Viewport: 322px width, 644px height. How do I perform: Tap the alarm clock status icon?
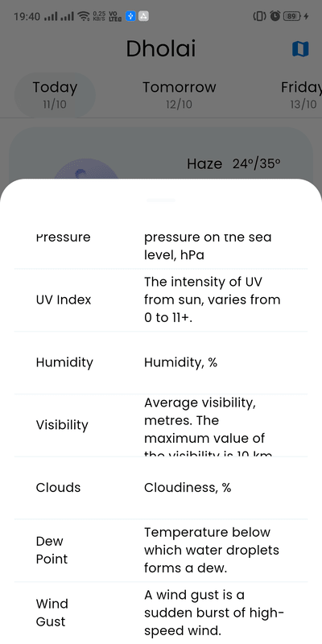(275, 16)
